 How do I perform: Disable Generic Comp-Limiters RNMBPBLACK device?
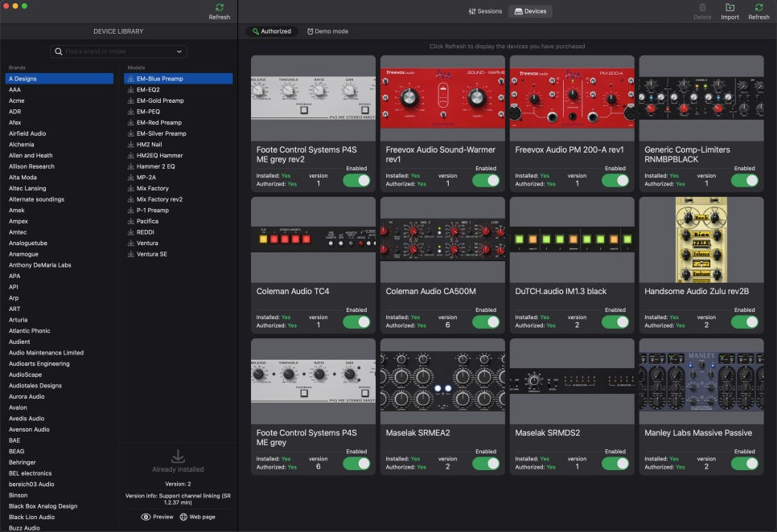[744, 181]
